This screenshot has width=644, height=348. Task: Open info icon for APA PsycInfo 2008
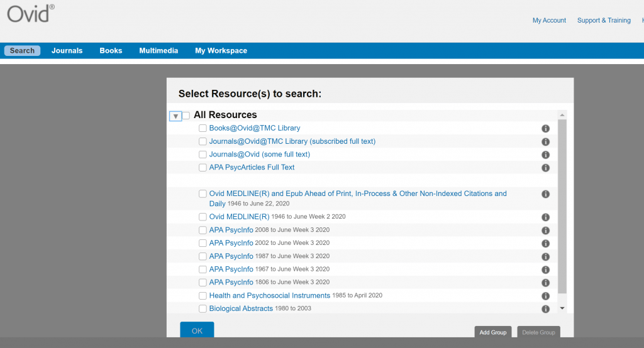(x=545, y=231)
